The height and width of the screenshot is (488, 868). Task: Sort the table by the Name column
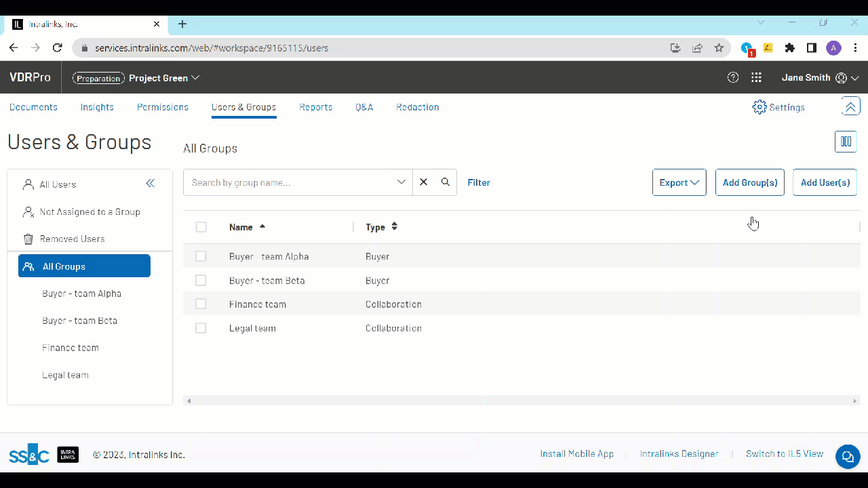point(248,227)
